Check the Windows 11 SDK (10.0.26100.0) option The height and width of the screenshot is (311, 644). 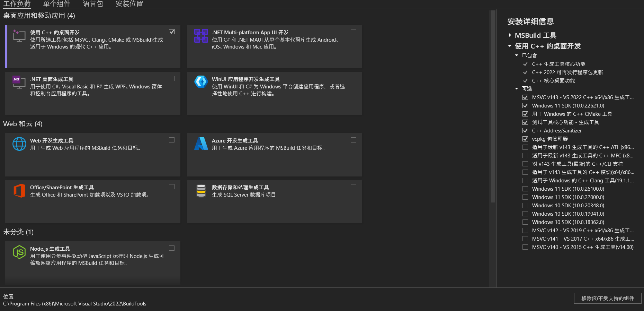[x=525, y=189]
